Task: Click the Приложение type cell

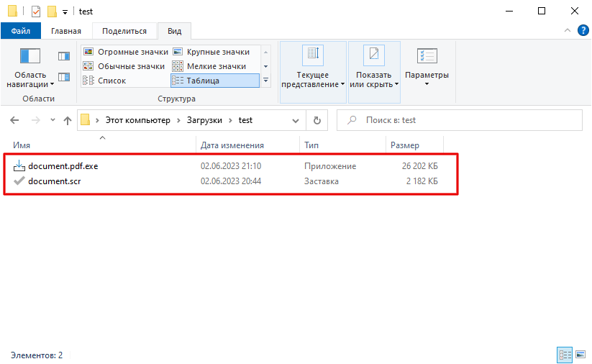Action: (x=330, y=166)
